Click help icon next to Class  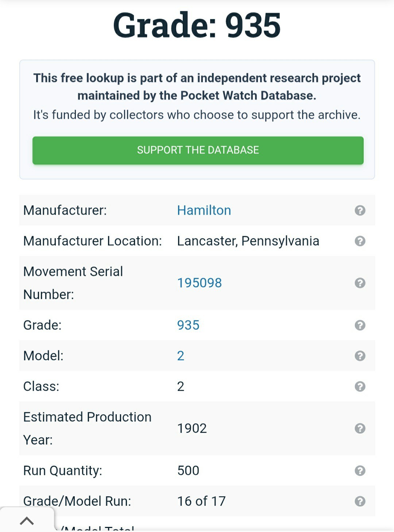tap(360, 387)
